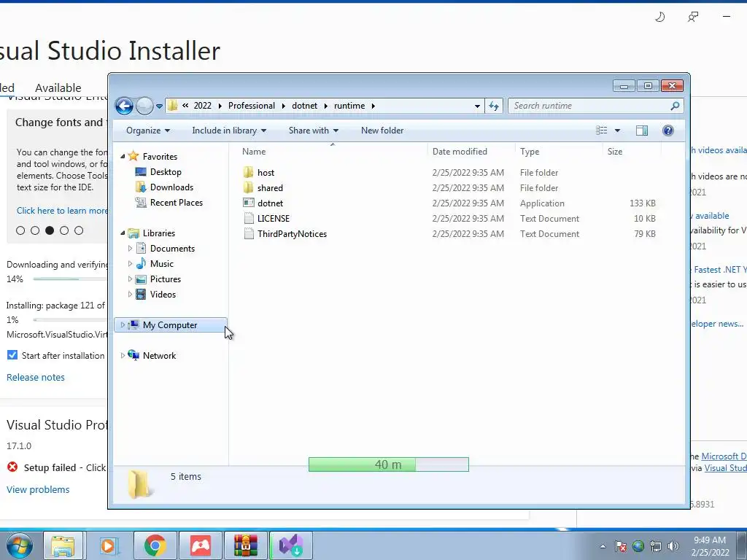Open WinRAR from taskbar
The height and width of the screenshot is (560, 747).
[x=246, y=545]
